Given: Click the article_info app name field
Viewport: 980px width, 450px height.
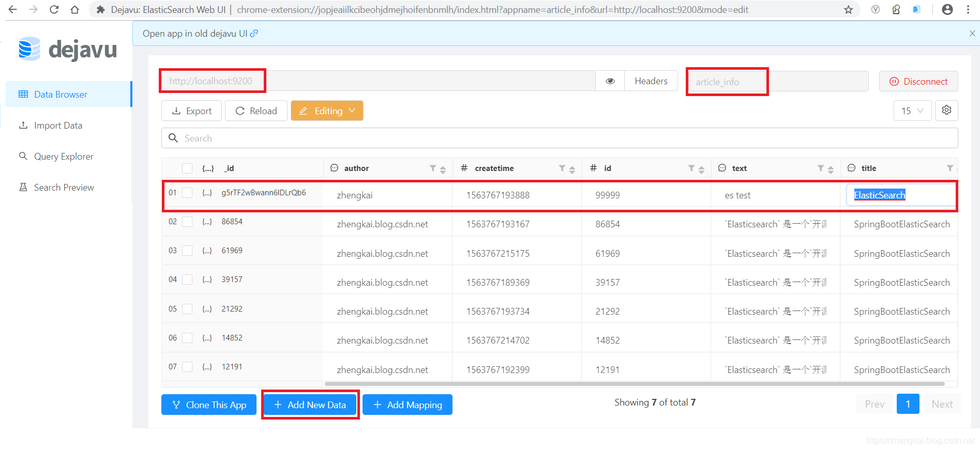Looking at the screenshot, I should point(778,82).
